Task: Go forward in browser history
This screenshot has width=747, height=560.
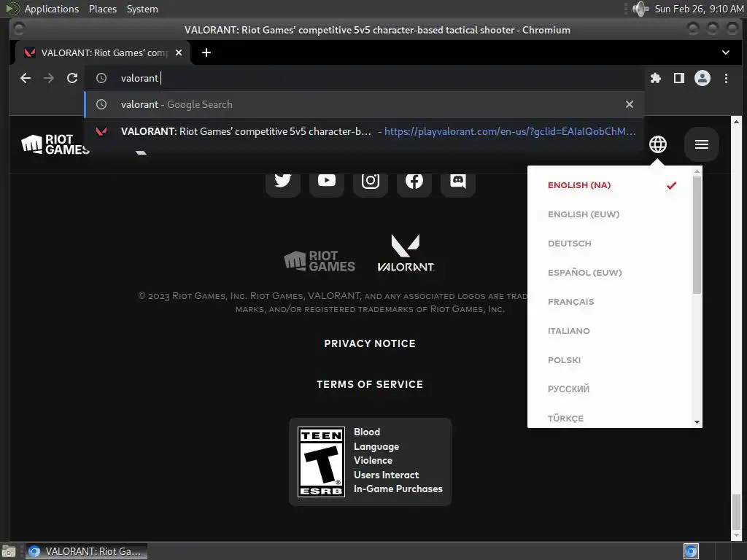Action: [x=49, y=78]
